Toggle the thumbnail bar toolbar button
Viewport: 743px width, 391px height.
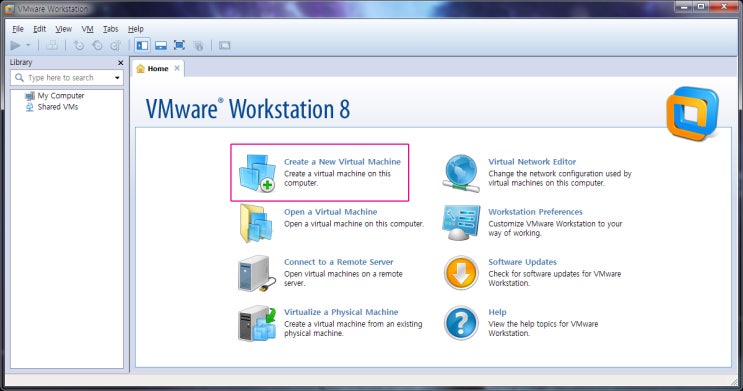pyautogui.click(x=161, y=45)
